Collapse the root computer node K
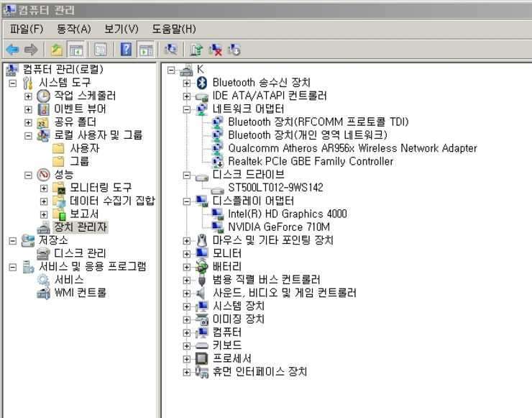The image size is (532, 418). (x=171, y=71)
